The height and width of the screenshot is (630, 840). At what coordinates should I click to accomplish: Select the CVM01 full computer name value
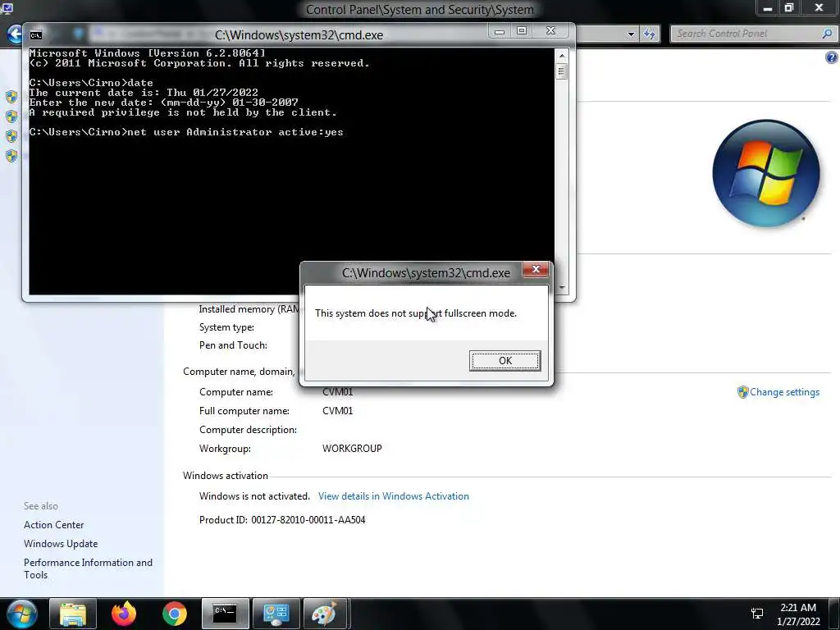[337, 411]
